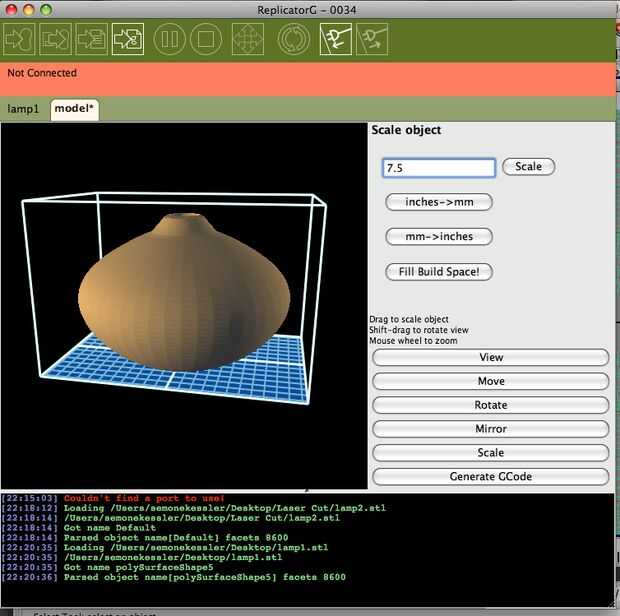Viewport: 620px width, 616px height.
Task: Convert with the mm->inches button
Action: (439, 236)
